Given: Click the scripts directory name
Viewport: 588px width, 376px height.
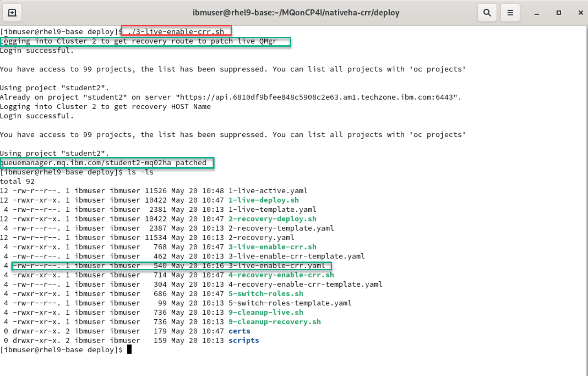Looking at the screenshot, I should coord(244,340).
